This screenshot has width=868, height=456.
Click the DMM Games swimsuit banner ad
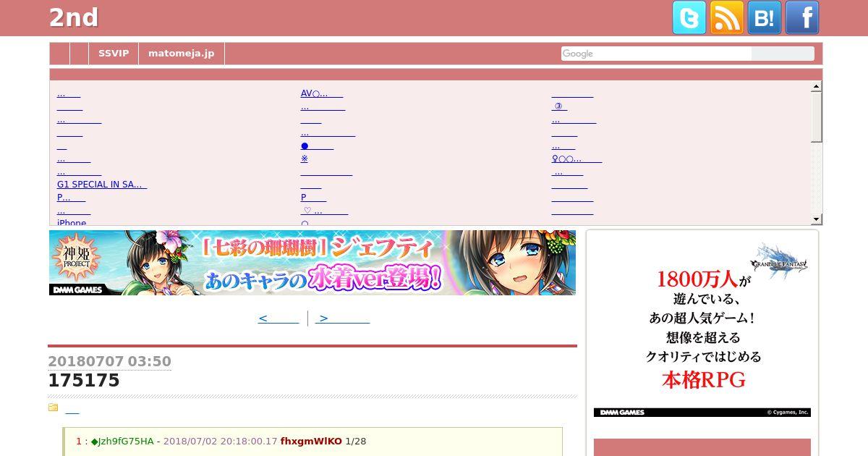pos(312,263)
